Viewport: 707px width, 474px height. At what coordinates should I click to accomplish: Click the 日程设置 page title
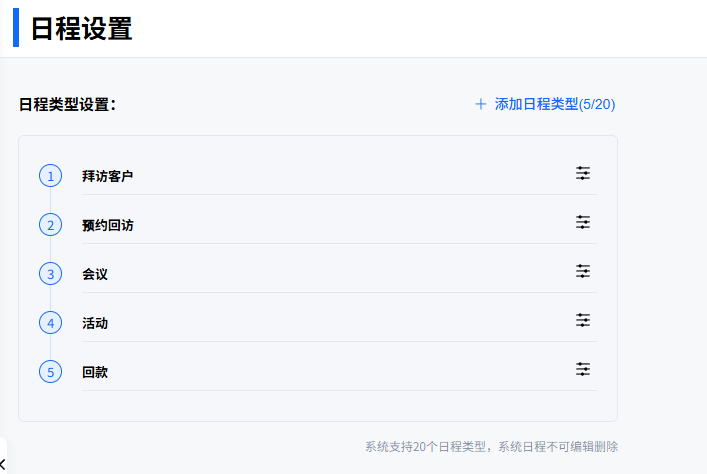pyautogui.click(x=81, y=29)
